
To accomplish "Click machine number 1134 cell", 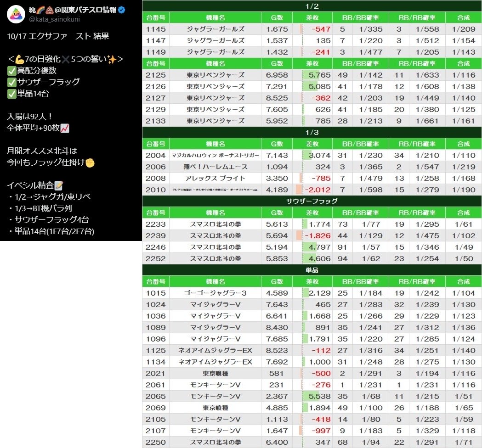I will pyautogui.click(x=156, y=362).
